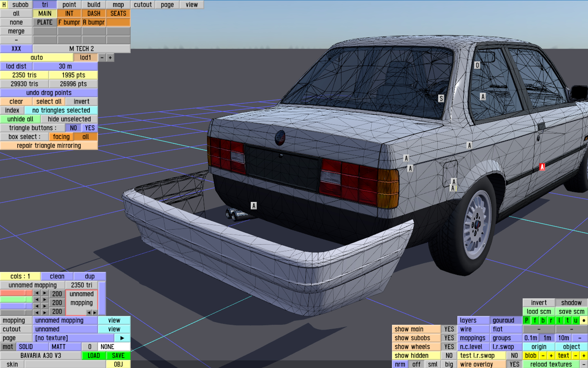The height and width of the screenshot is (368, 588).
Task: Open the M TECH 2 configuration selector
Action: pos(82,49)
